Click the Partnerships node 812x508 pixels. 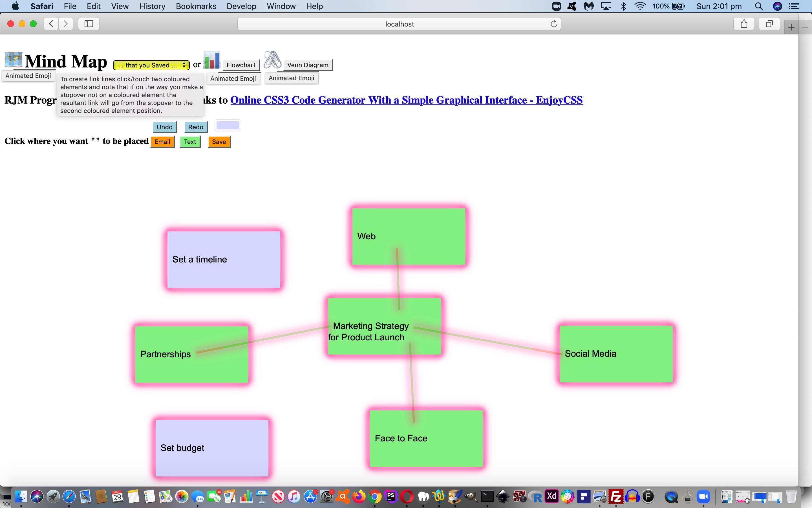[x=192, y=354]
